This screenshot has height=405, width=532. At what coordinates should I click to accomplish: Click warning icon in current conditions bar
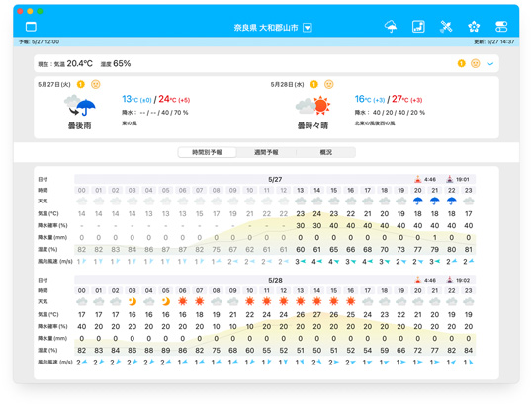click(x=461, y=63)
